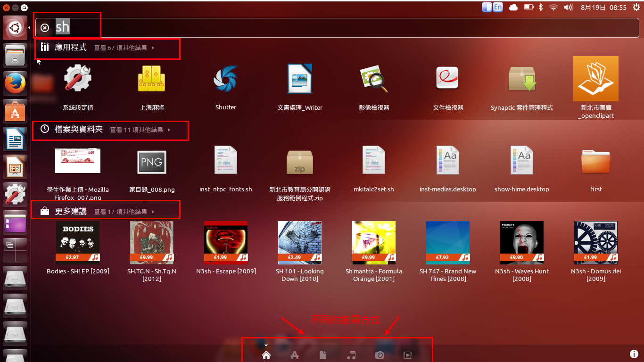Click the info icon at bottom right
This screenshot has width=644, height=362.
click(634, 354)
